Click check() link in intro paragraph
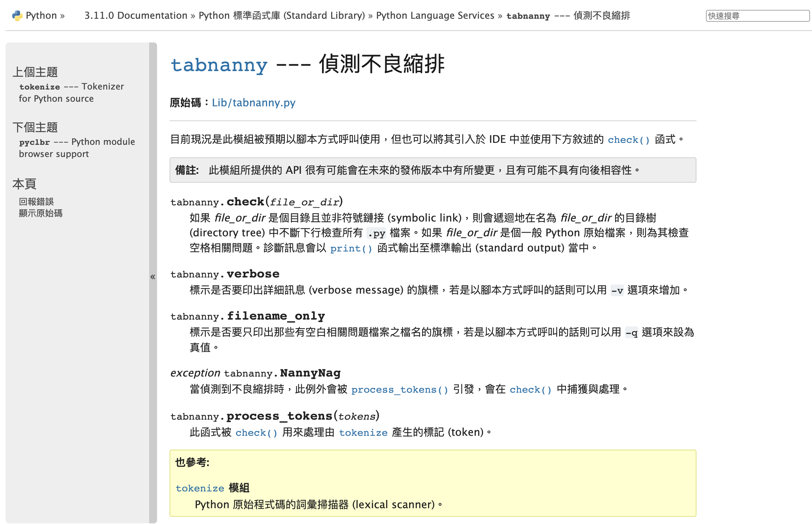Viewport: 812px width, 524px height. [x=628, y=140]
